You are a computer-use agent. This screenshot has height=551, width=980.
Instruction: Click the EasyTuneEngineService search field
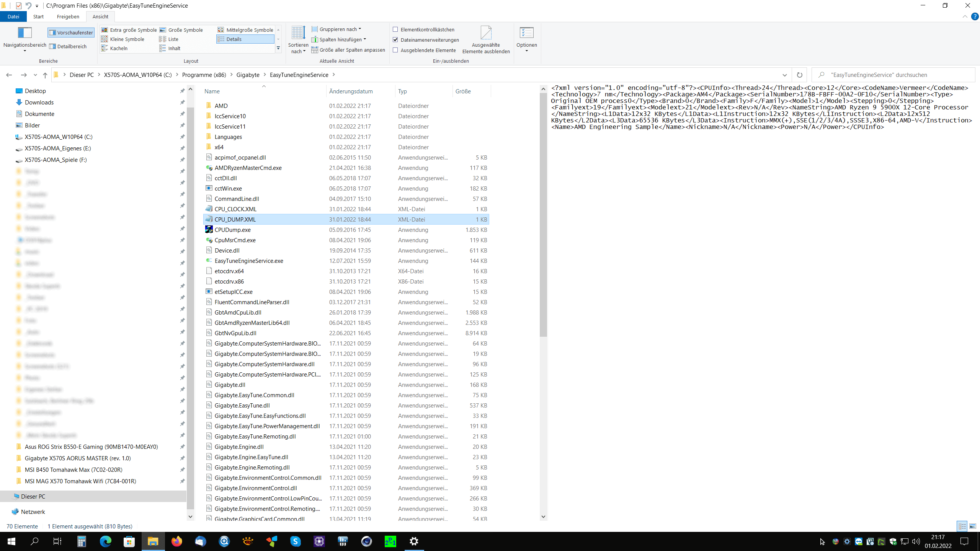(893, 75)
